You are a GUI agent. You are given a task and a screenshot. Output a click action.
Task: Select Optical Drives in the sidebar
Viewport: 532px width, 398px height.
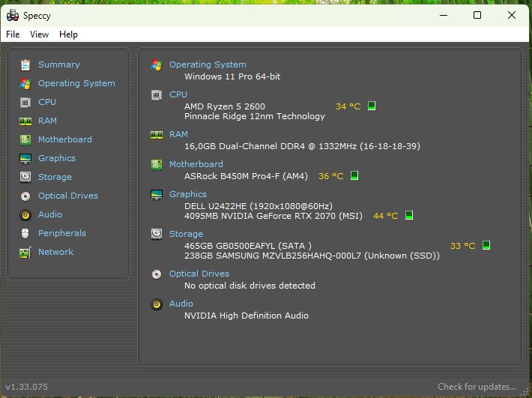tap(68, 196)
